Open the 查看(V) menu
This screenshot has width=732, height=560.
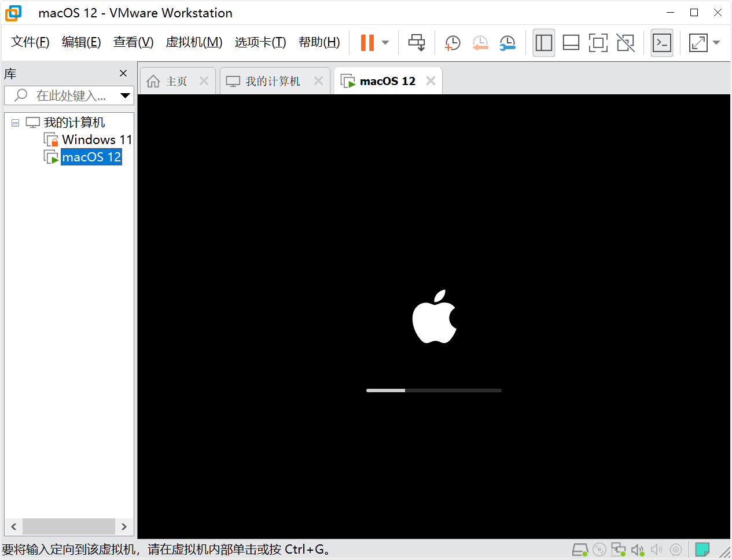(133, 42)
